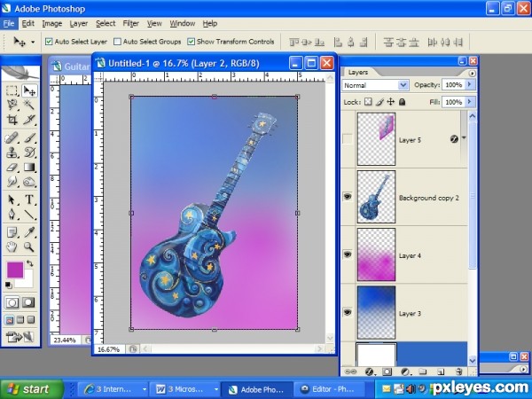Select the Crop tool

(12, 120)
